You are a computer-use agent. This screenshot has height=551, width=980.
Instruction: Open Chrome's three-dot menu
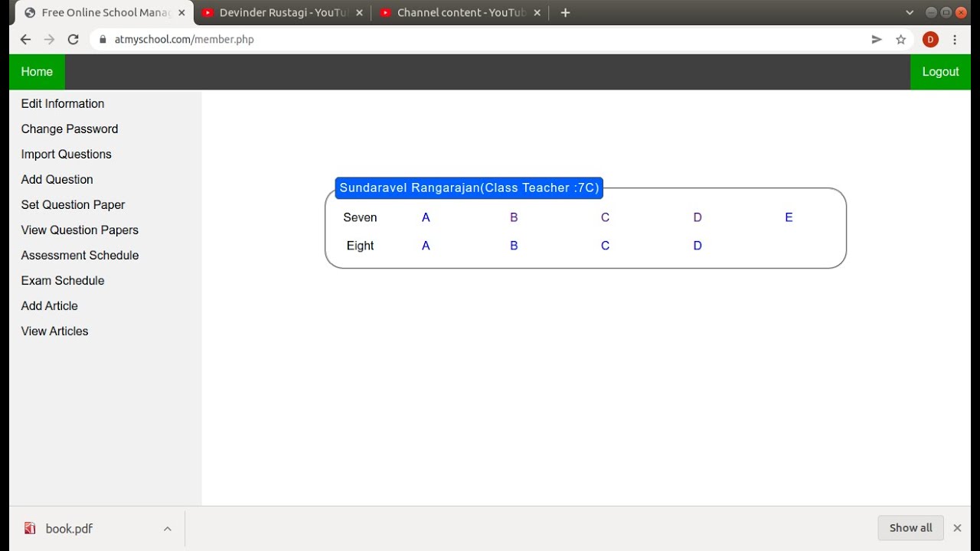(955, 40)
